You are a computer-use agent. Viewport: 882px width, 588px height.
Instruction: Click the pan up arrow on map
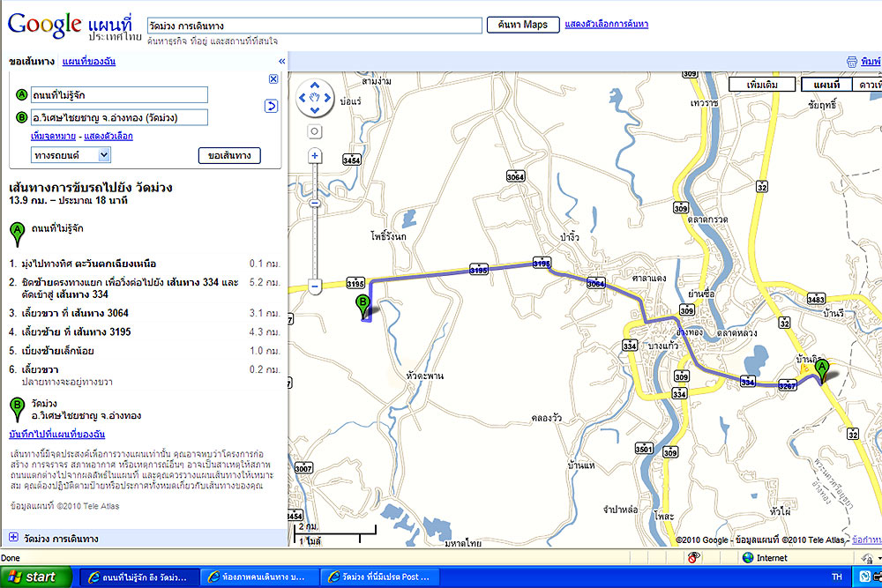(x=315, y=86)
